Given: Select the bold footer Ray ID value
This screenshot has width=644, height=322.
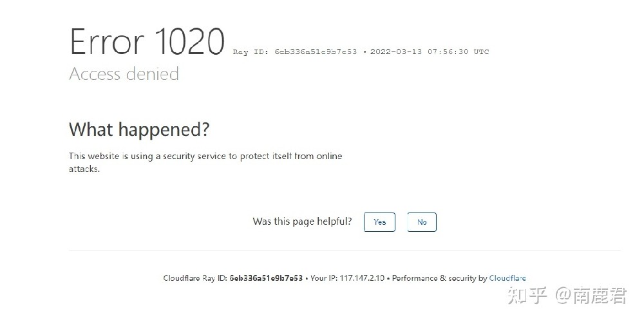Looking at the screenshot, I should [266, 278].
